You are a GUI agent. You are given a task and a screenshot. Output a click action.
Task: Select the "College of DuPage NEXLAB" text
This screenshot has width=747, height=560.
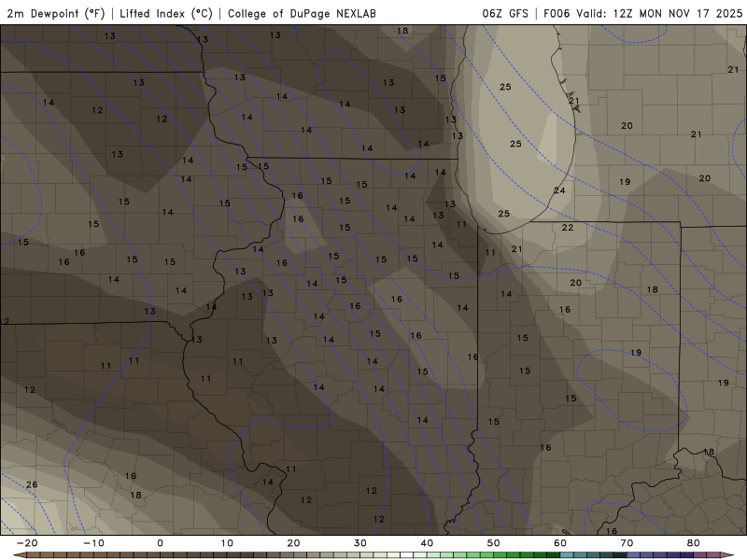click(302, 13)
